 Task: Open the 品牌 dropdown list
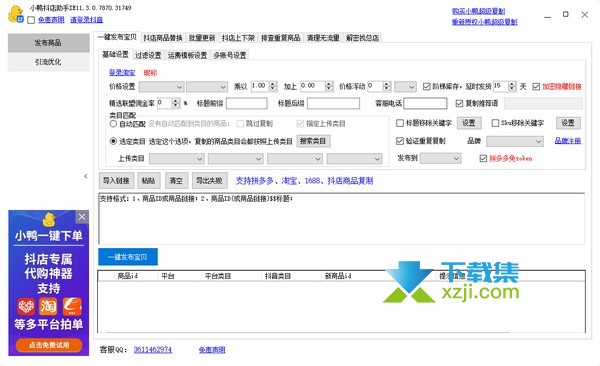(x=514, y=142)
